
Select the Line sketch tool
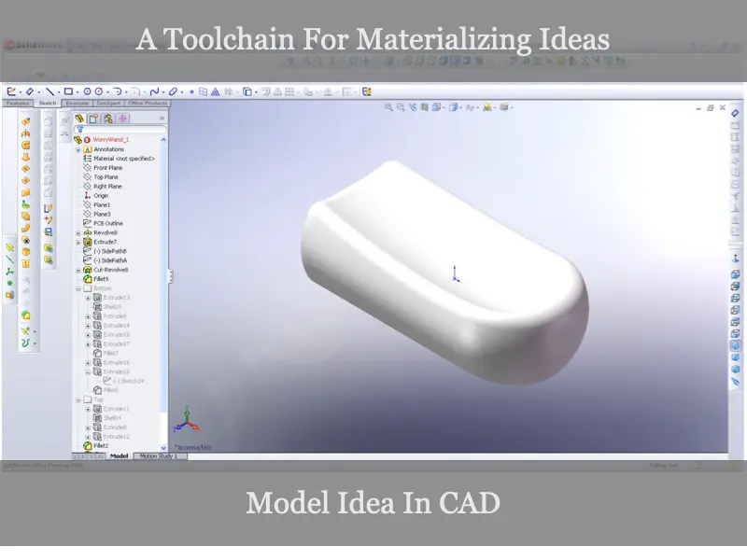pos(49,91)
